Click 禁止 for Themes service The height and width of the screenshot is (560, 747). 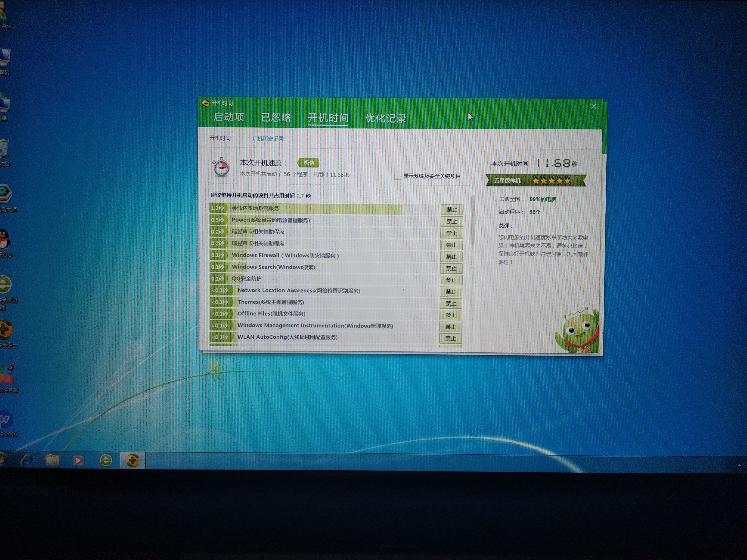point(450,303)
